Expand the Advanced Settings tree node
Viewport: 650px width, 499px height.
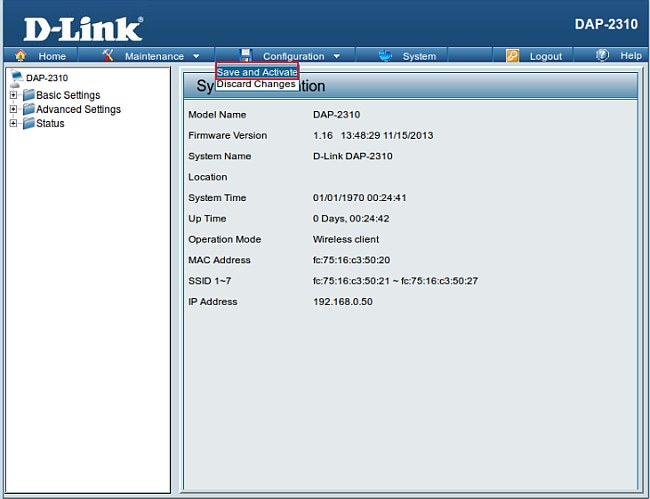[x=13, y=110]
